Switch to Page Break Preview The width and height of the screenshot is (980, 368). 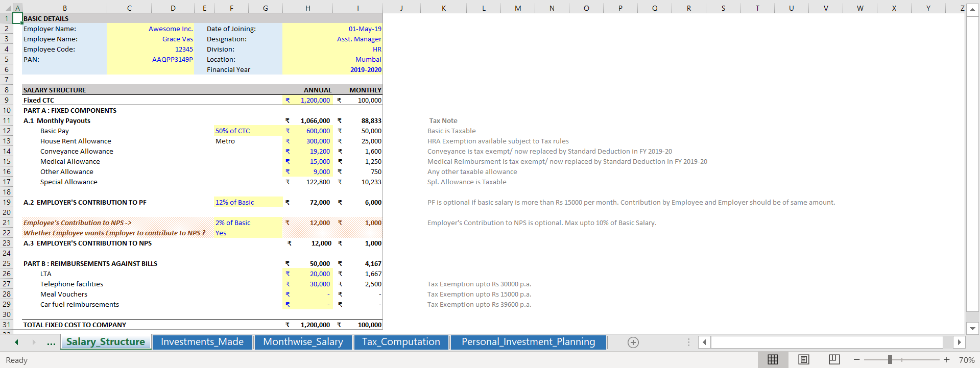[834, 360]
